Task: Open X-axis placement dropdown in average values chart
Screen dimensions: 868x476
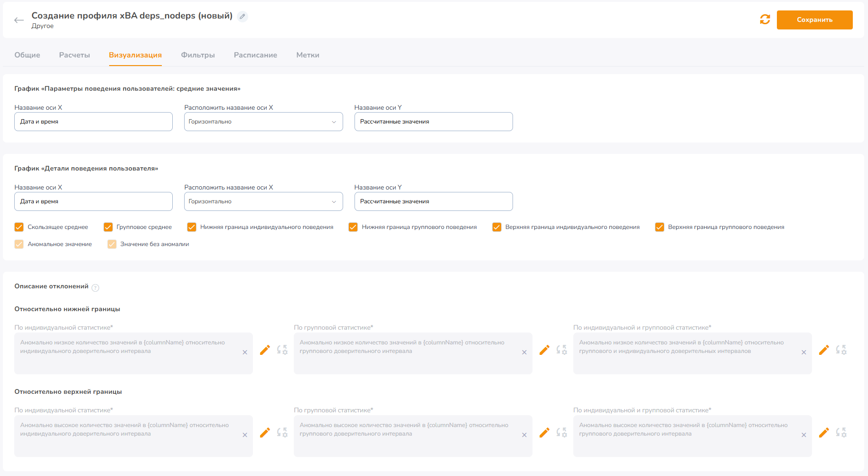Action: [x=263, y=122]
